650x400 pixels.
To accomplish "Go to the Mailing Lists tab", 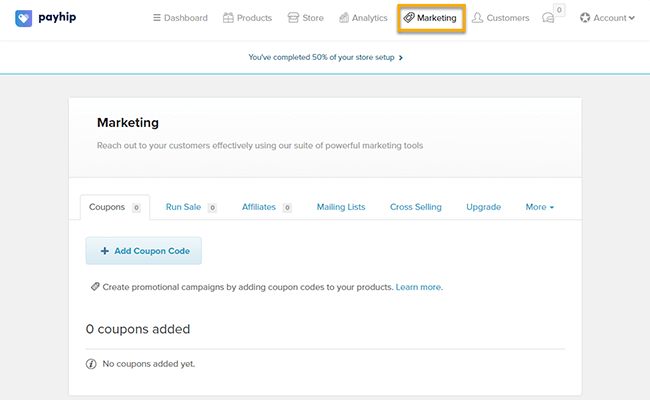I will coord(341,207).
